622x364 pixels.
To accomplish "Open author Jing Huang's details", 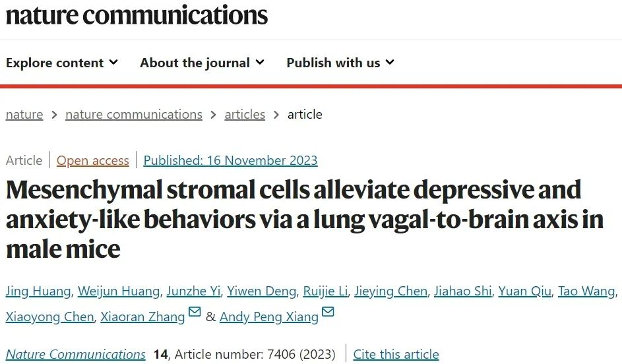I will [38, 291].
